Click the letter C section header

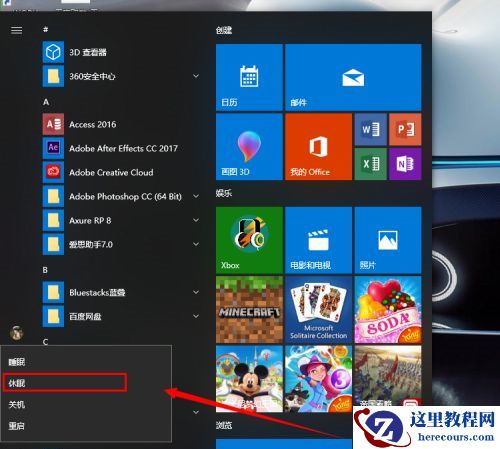coord(46,342)
